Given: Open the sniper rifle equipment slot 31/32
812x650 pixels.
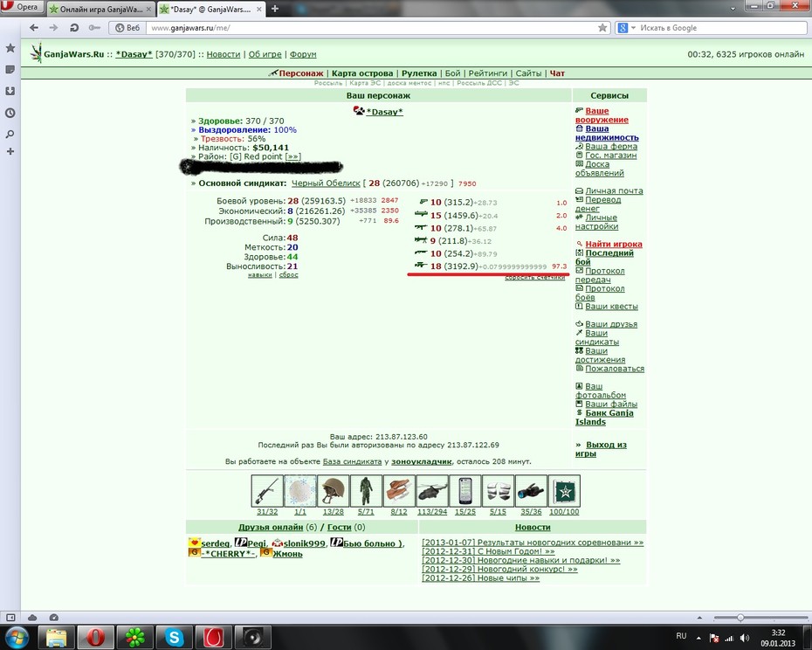Looking at the screenshot, I should click(267, 491).
